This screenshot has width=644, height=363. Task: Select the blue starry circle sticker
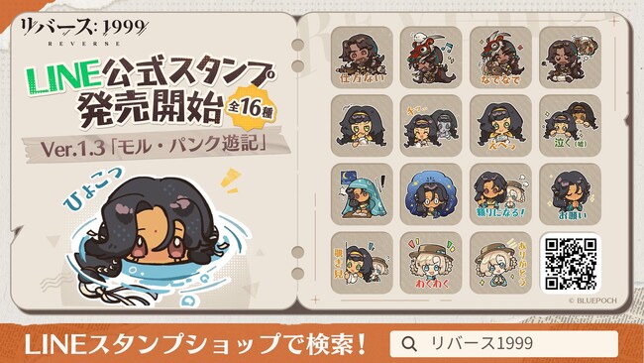click(x=431, y=194)
